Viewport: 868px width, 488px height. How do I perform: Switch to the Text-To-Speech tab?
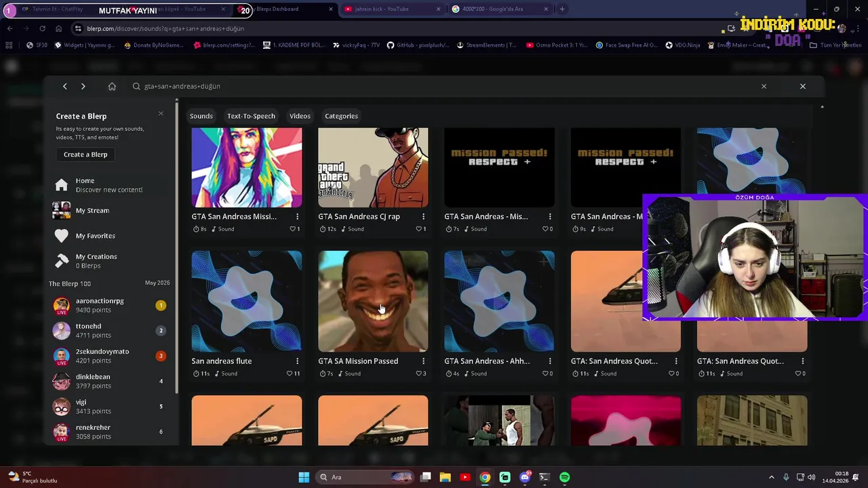pos(251,116)
